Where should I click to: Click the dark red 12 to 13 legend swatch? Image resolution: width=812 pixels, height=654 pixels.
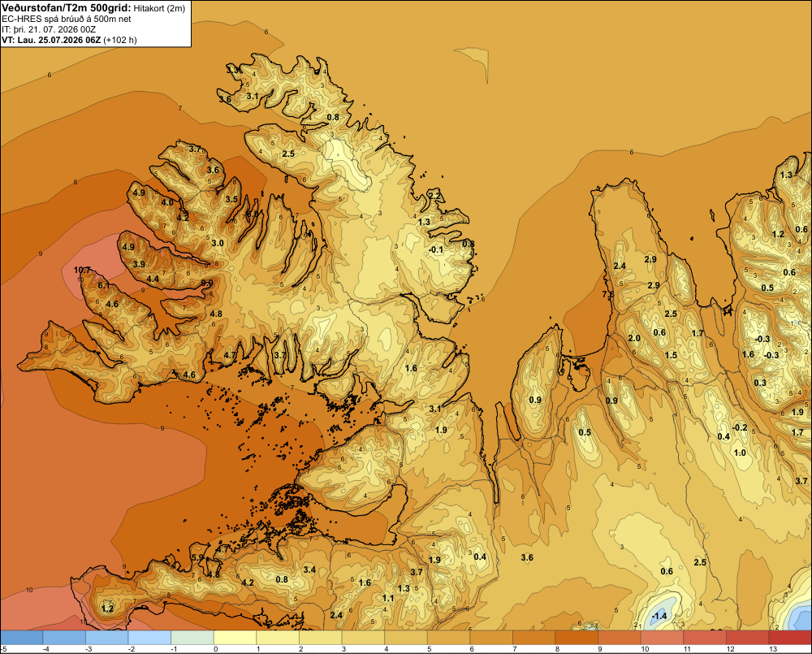[x=747, y=638]
